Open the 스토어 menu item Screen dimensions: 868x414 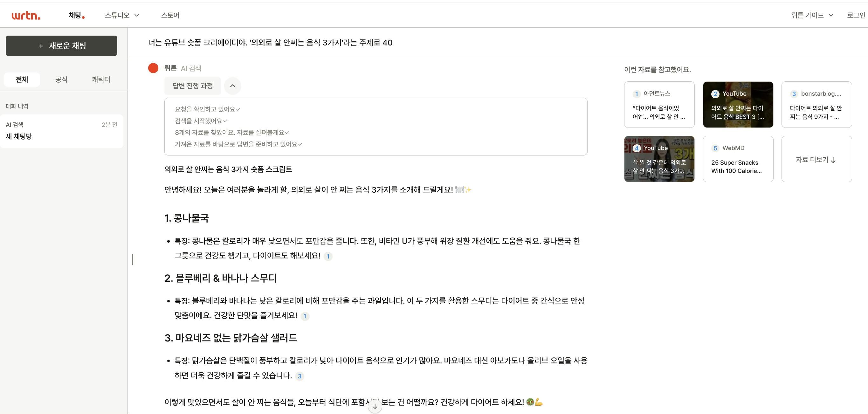[x=170, y=15]
